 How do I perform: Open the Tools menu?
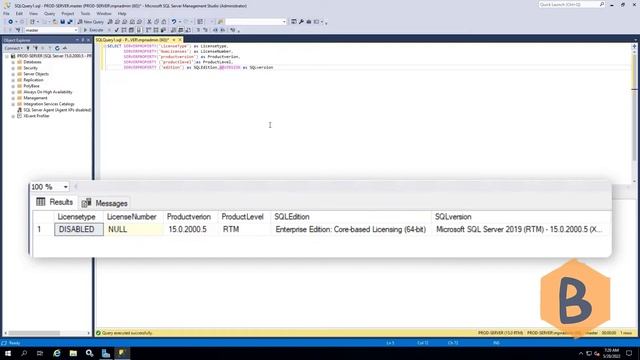click(x=85, y=13)
